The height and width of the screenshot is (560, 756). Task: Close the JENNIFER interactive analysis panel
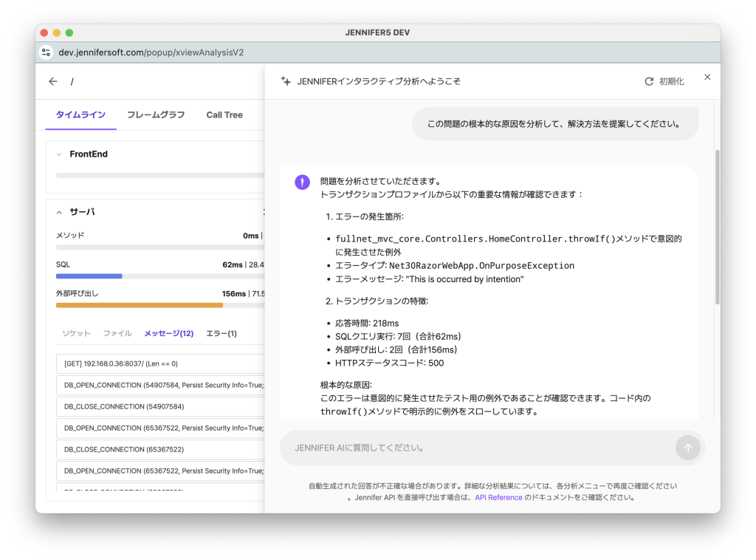coord(707,78)
